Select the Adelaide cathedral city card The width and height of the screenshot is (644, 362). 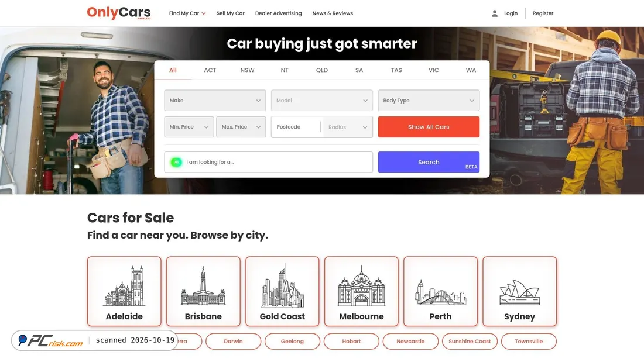[124, 291]
